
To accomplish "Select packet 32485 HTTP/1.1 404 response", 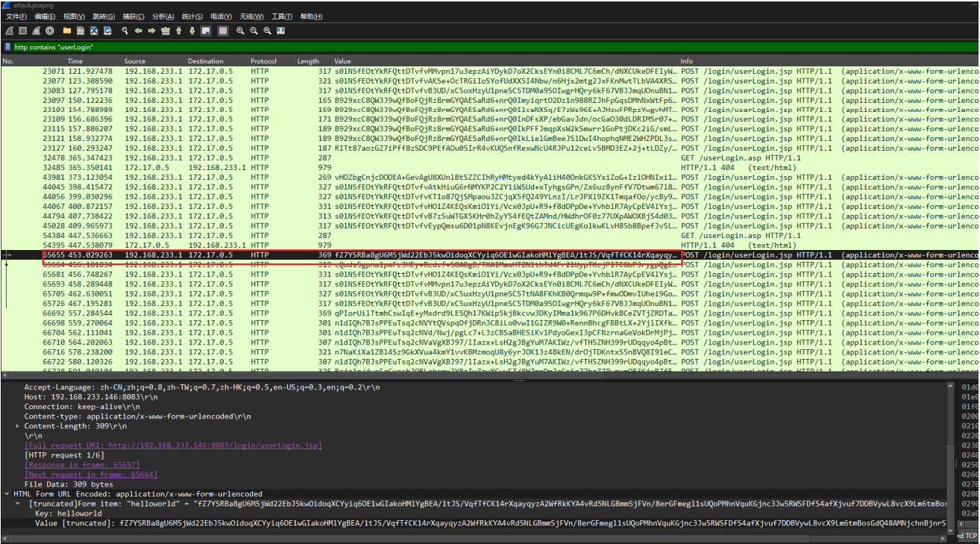I will click(x=489, y=168).
